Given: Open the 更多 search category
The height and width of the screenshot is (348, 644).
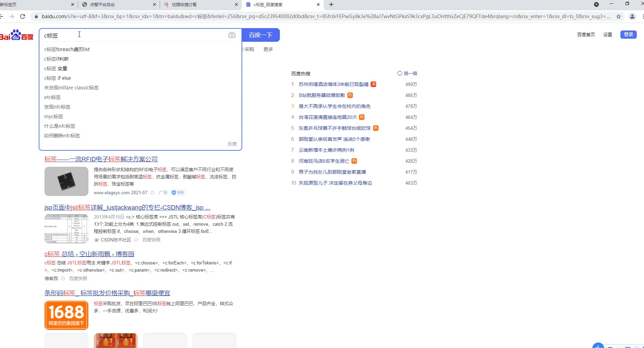Looking at the screenshot, I should coord(268,49).
